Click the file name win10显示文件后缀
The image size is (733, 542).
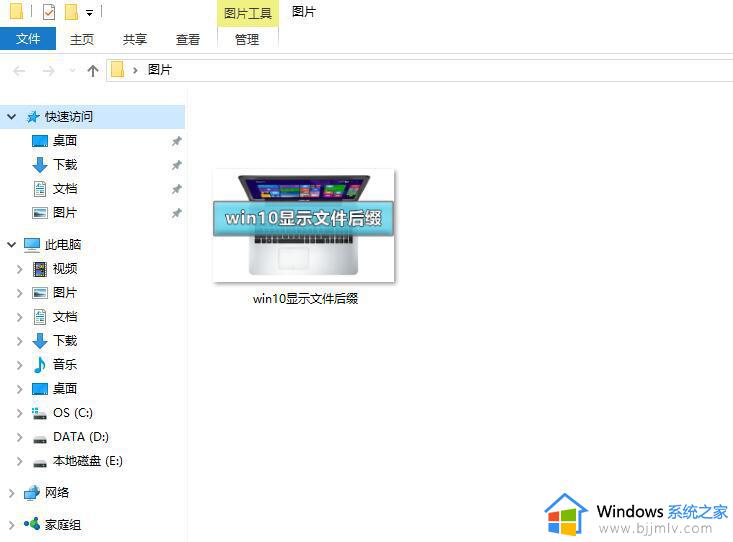[x=305, y=298]
